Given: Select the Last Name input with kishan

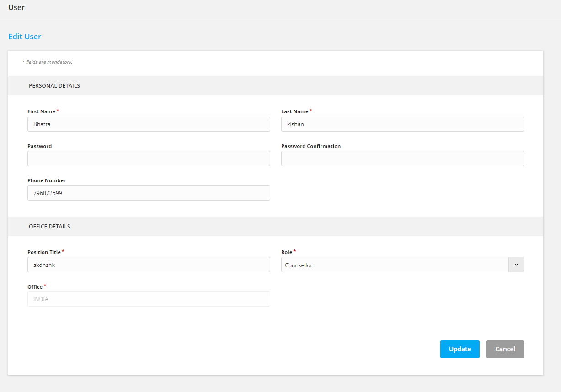Looking at the screenshot, I should click(x=402, y=124).
